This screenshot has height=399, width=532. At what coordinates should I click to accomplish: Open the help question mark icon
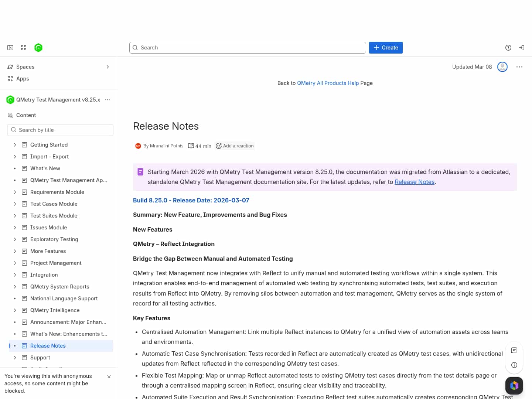508,48
